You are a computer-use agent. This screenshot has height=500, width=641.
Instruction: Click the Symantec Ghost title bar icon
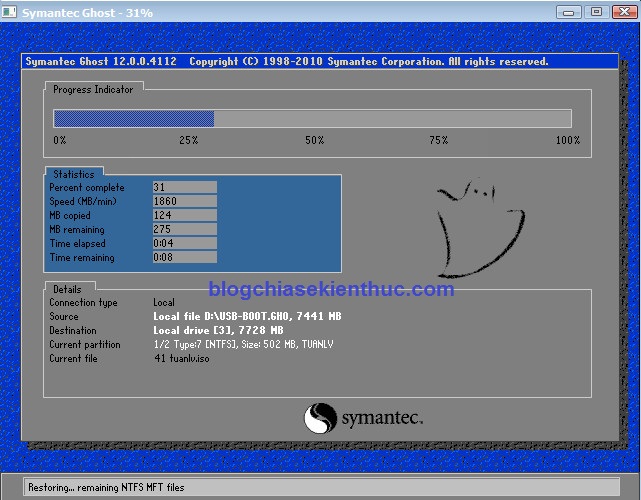9,12
